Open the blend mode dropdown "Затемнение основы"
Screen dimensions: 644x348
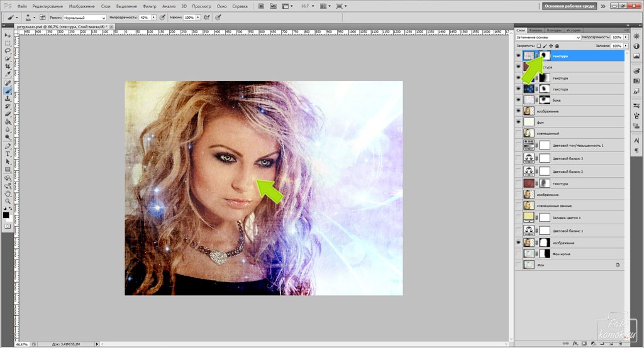coord(548,38)
